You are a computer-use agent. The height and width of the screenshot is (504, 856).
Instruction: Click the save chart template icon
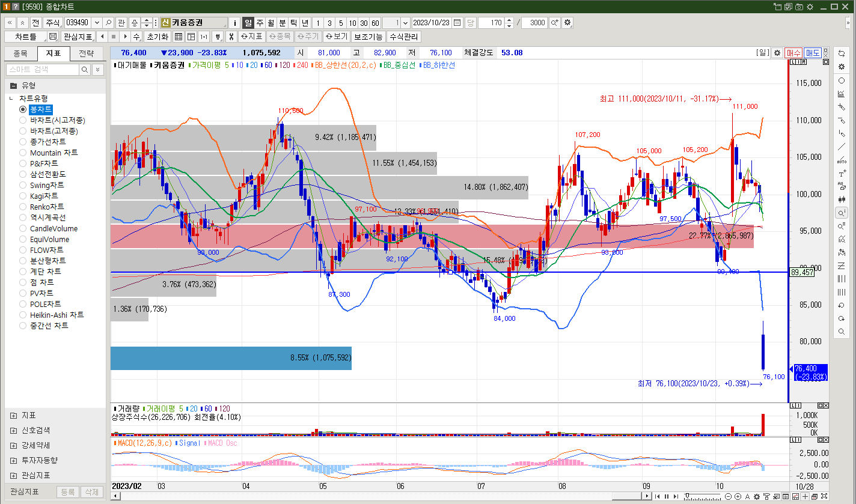pos(52,37)
